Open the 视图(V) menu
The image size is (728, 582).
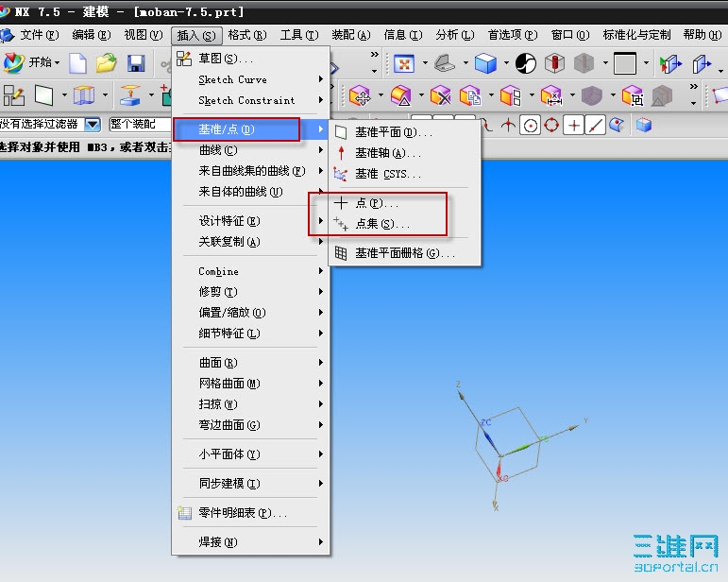click(143, 35)
